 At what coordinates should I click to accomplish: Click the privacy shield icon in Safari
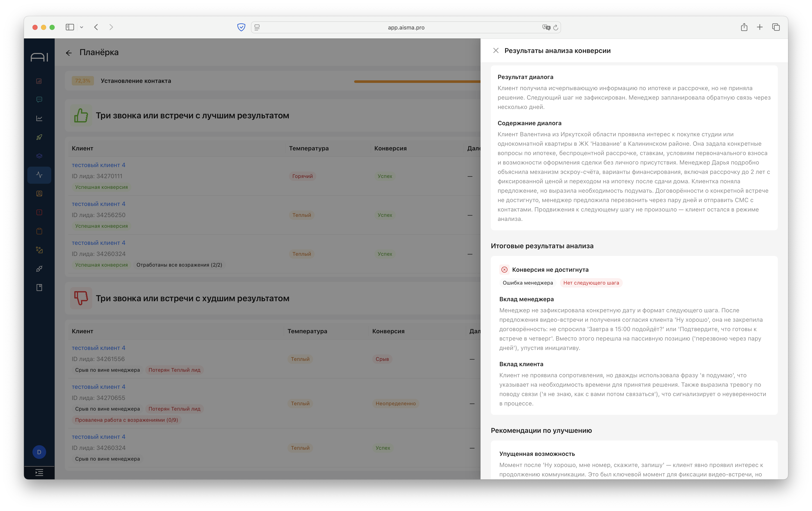241,27
